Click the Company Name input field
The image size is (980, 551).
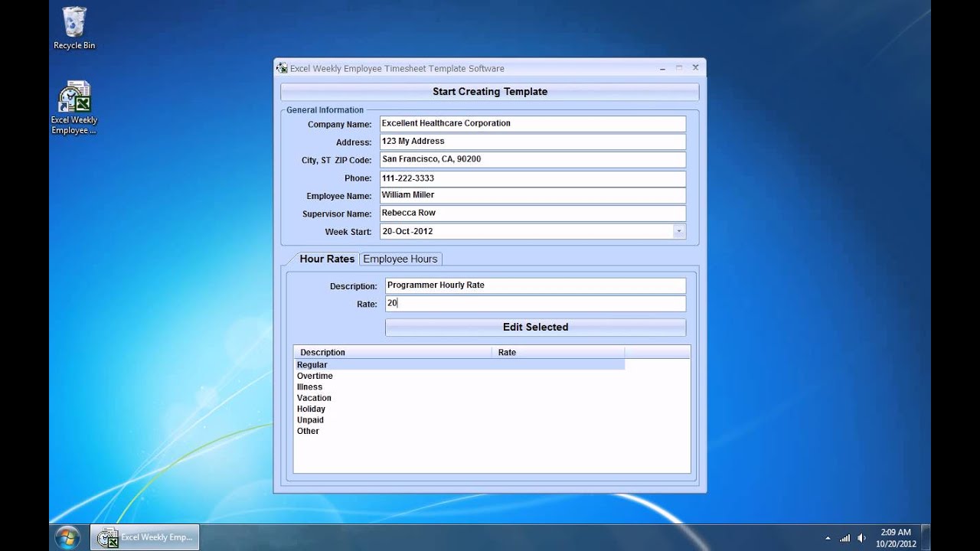click(533, 123)
